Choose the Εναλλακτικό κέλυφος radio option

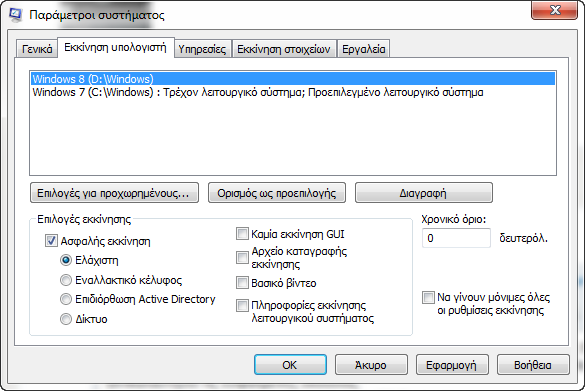[x=66, y=280]
